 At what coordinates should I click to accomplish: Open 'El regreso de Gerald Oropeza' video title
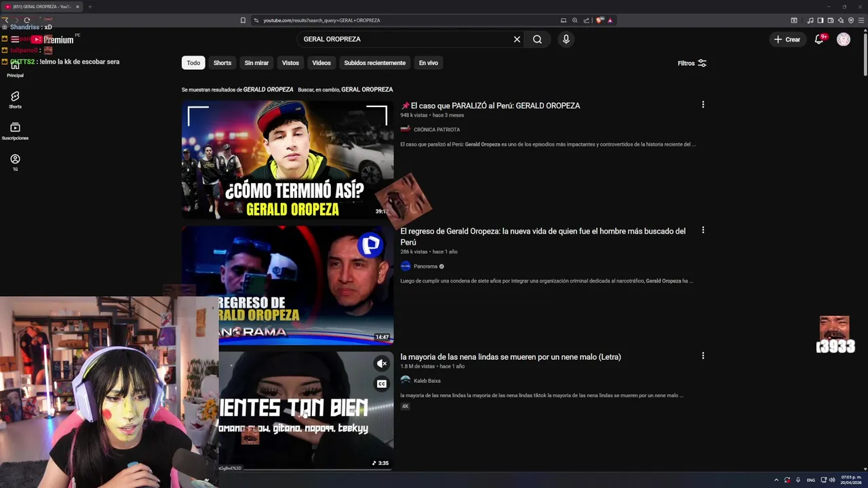[x=542, y=237]
